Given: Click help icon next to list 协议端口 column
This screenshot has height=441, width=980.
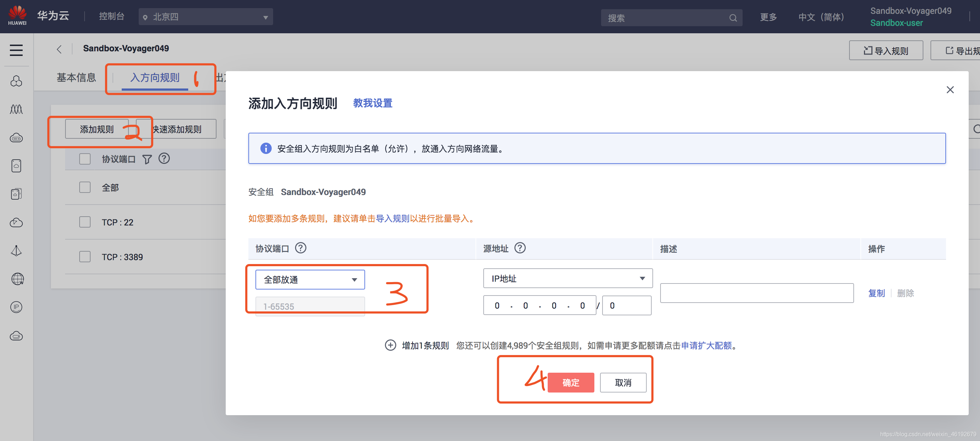Looking at the screenshot, I should click(x=164, y=158).
